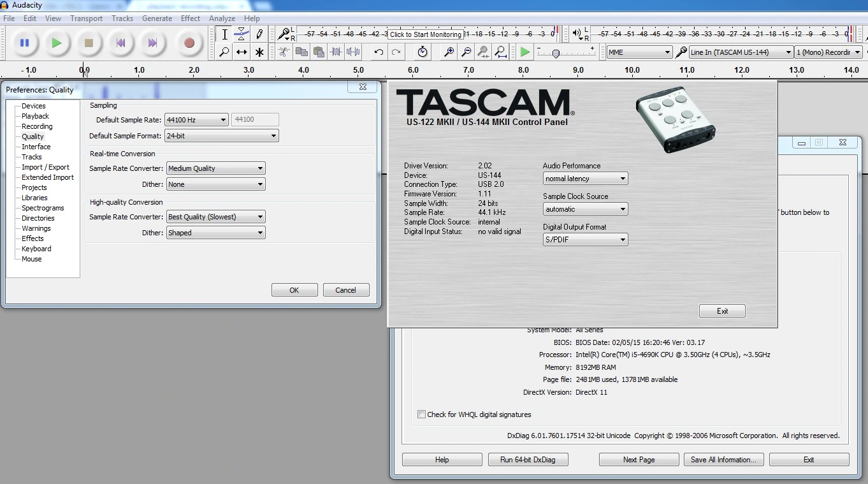Select the Envelope tool
Viewport: 868px width, 484px height.
242,34
